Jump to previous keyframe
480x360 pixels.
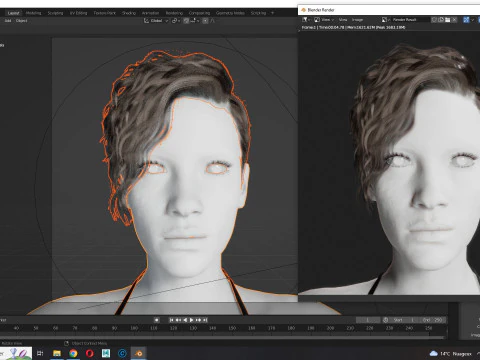click(x=178, y=320)
